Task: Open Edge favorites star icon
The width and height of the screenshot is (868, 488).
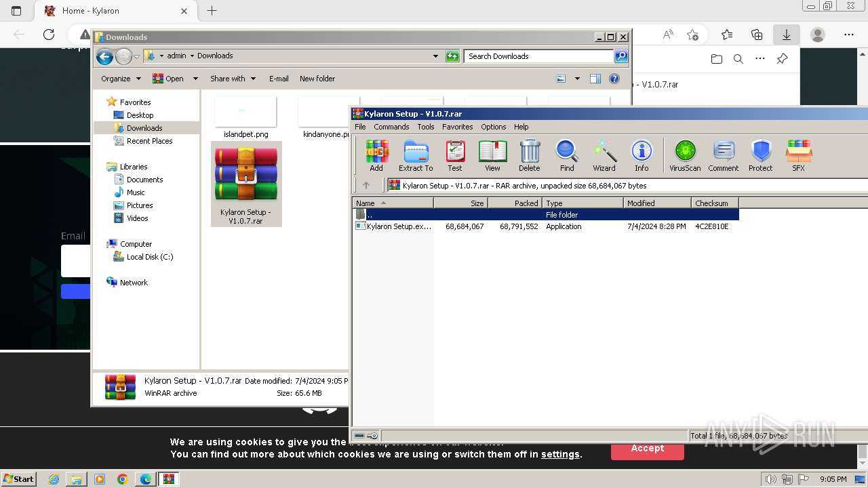Action: point(727,35)
